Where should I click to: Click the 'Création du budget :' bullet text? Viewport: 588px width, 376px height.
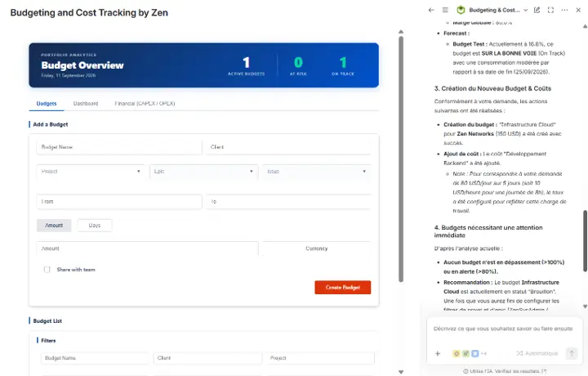(470, 124)
